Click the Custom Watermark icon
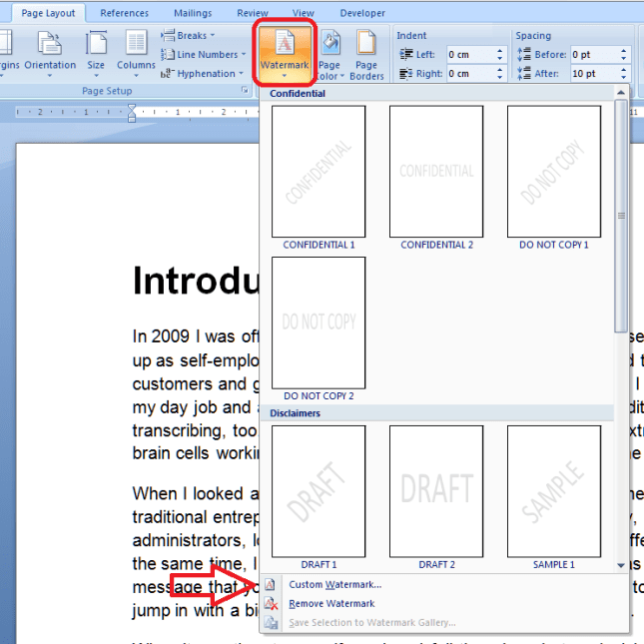This screenshot has width=644, height=644. pyautogui.click(x=271, y=585)
